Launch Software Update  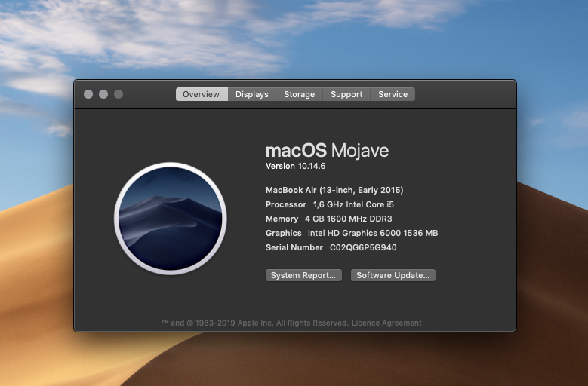pos(393,275)
